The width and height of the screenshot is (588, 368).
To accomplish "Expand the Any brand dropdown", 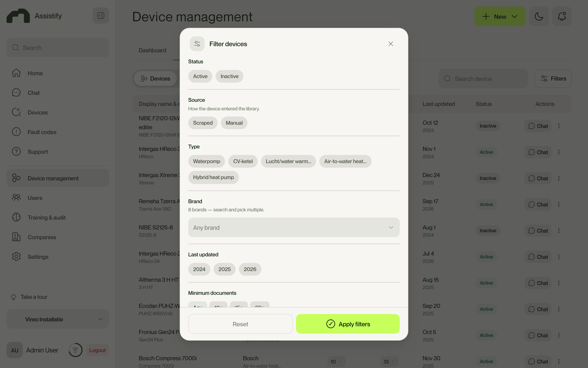I will click(x=294, y=227).
